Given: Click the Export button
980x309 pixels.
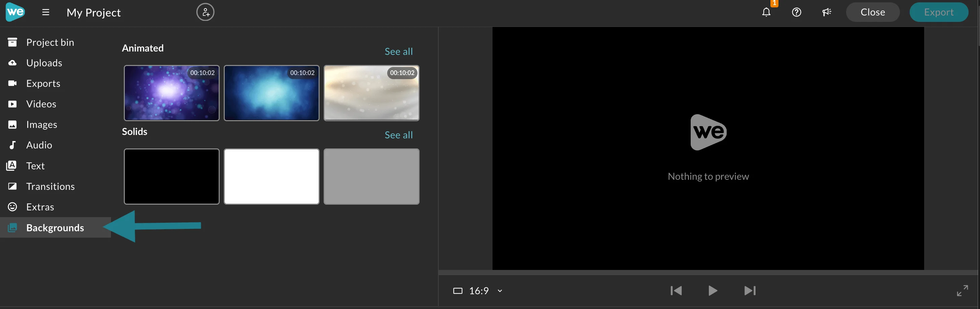Looking at the screenshot, I should [x=939, y=12].
